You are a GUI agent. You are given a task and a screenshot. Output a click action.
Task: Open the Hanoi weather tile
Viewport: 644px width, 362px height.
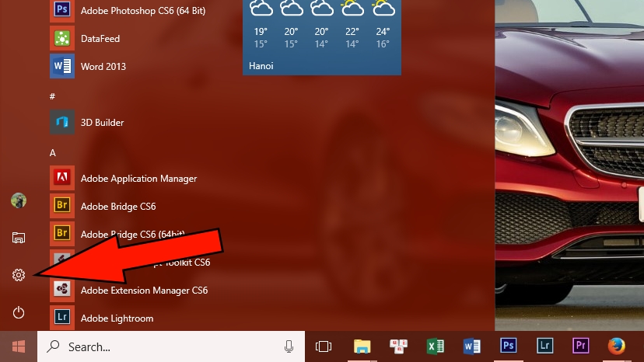[x=321, y=37]
